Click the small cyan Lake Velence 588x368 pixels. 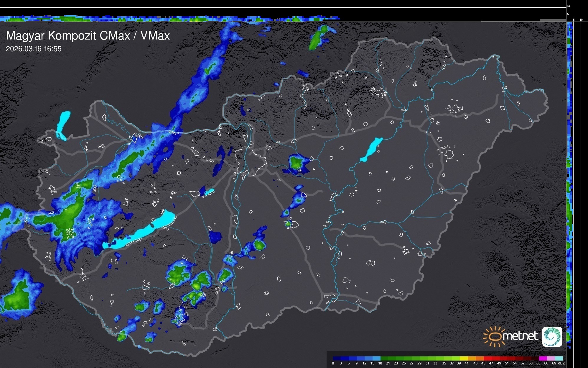(210, 192)
